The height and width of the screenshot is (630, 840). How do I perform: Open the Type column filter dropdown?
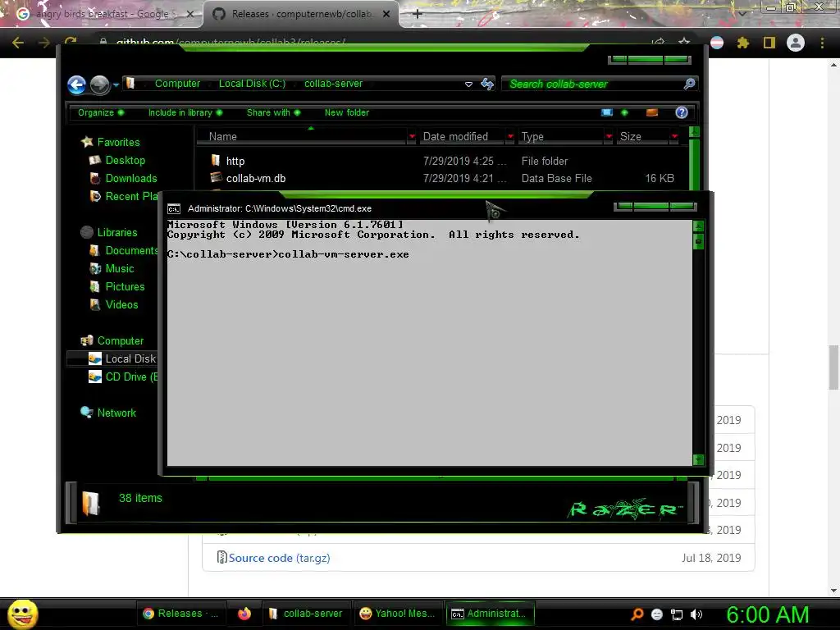[609, 137]
